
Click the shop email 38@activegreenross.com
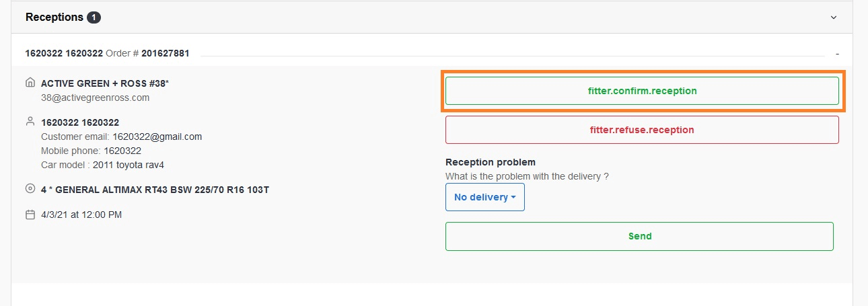point(95,98)
